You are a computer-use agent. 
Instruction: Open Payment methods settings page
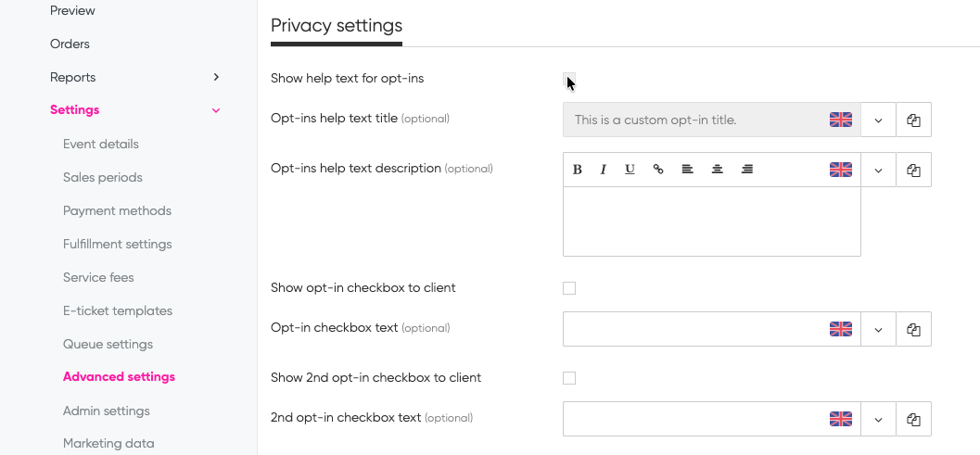[x=117, y=210]
